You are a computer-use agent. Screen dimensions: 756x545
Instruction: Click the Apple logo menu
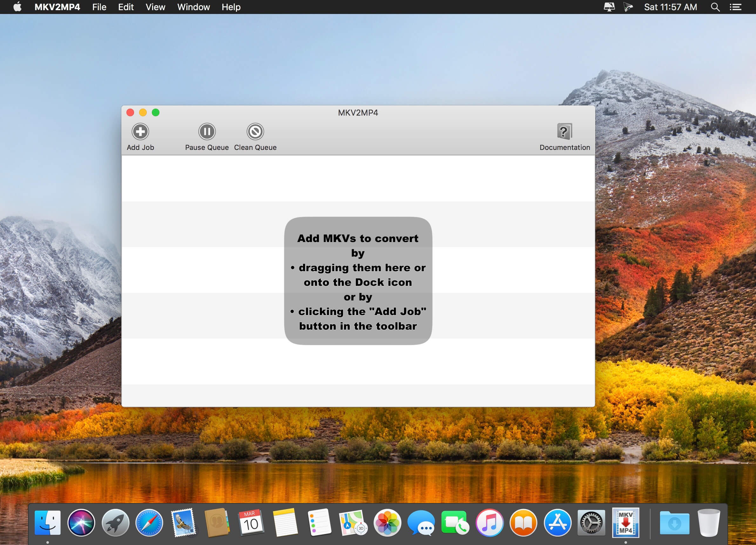pos(17,7)
